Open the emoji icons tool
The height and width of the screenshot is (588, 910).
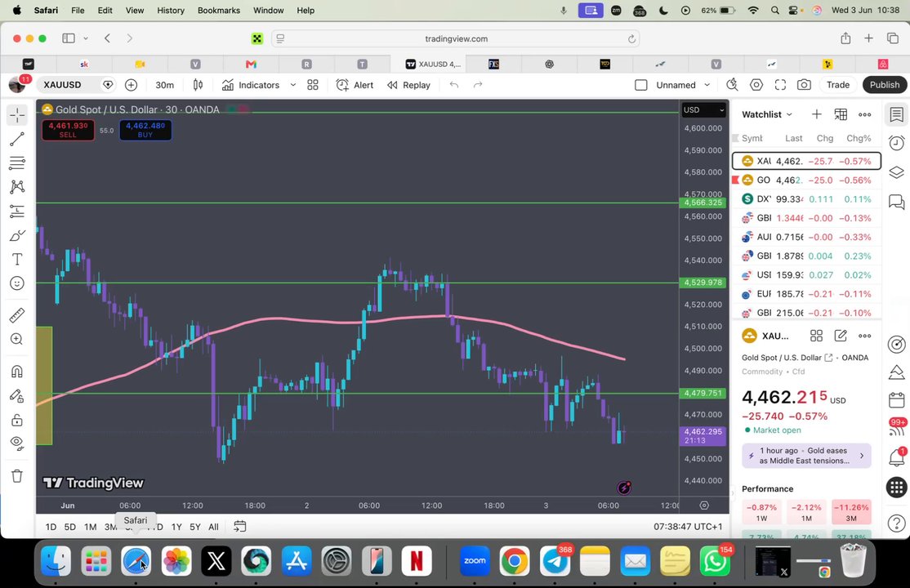[17, 283]
